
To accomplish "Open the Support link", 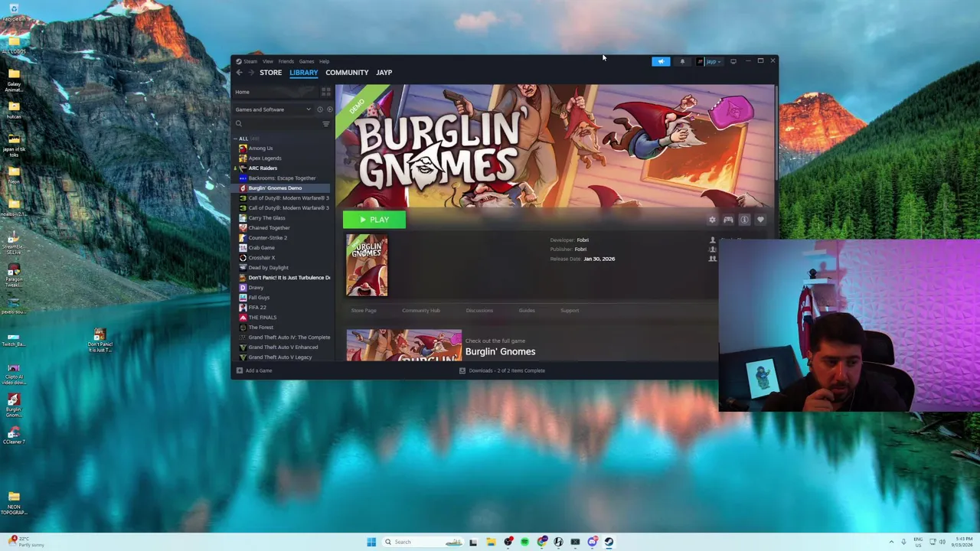I will coord(570,311).
